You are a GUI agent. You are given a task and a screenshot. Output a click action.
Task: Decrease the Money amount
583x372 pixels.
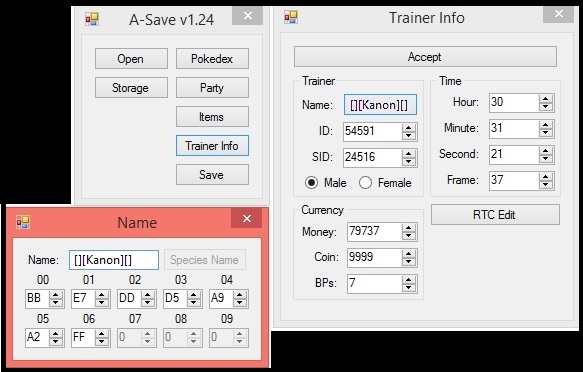(x=409, y=236)
